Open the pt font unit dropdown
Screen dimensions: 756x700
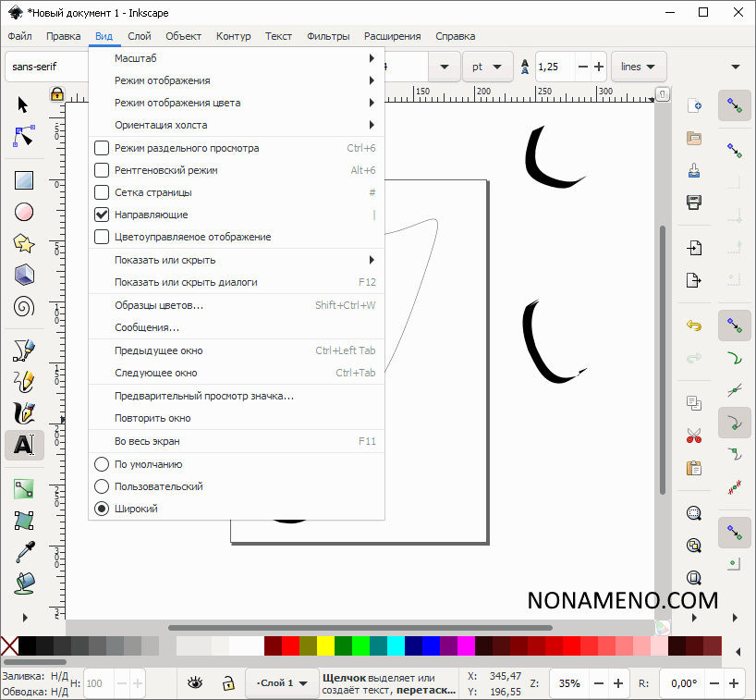point(488,67)
